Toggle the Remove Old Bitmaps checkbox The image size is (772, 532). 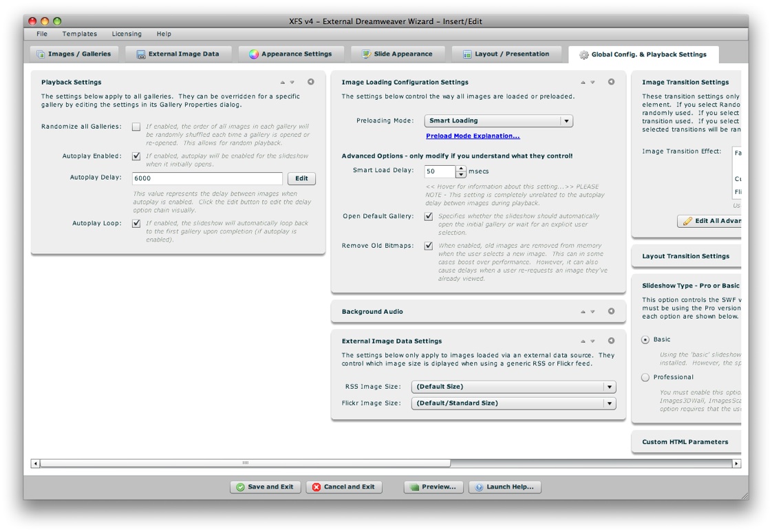429,246
